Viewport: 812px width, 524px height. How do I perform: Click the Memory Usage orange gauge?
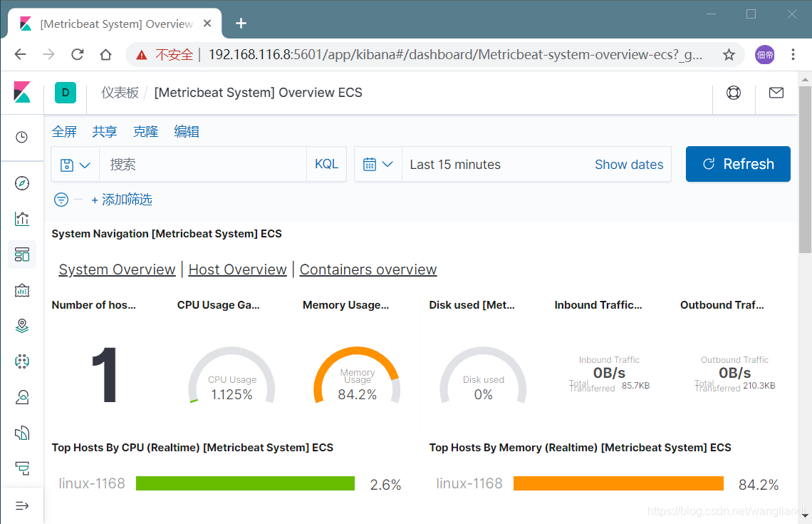click(358, 375)
